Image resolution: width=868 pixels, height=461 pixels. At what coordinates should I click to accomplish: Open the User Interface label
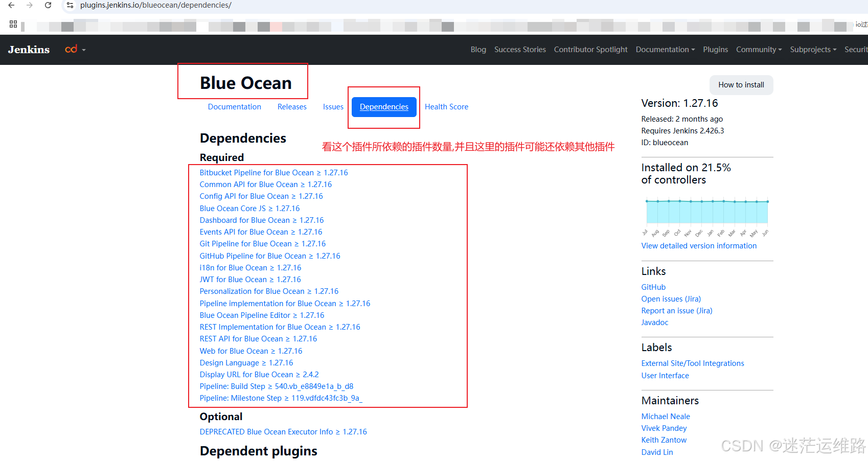665,376
